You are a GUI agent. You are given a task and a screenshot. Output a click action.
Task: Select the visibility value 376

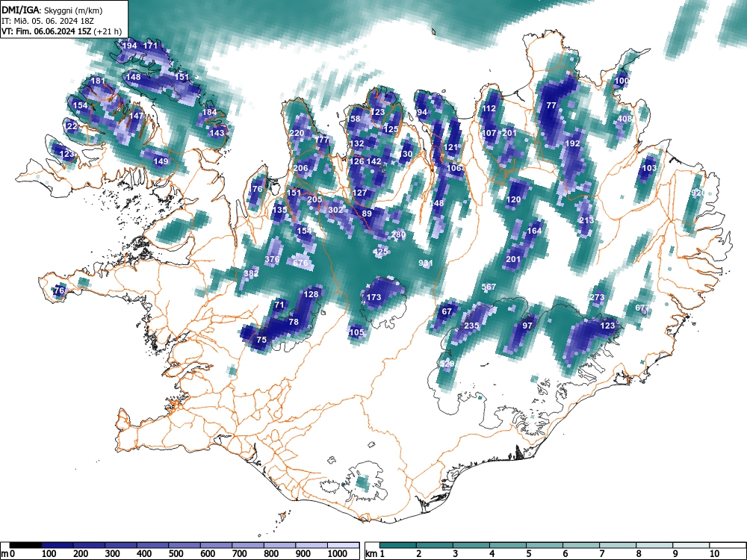(272, 259)
